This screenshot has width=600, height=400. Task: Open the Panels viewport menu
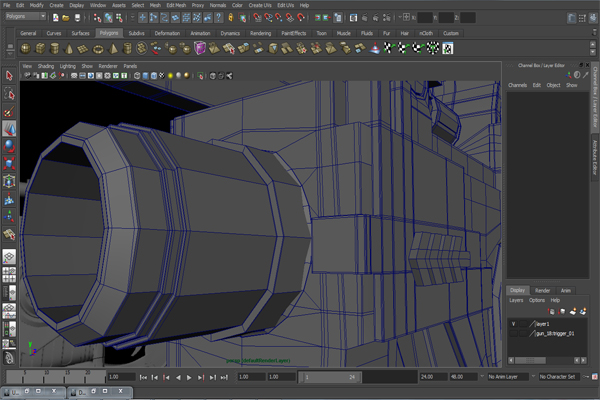click(x=130, y=66)
